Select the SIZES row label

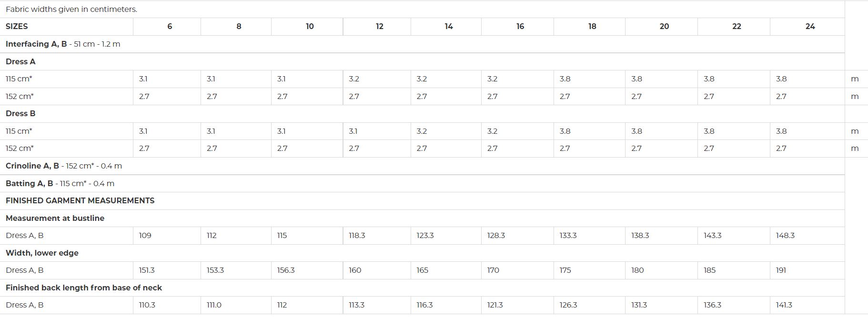click(17, 27)
